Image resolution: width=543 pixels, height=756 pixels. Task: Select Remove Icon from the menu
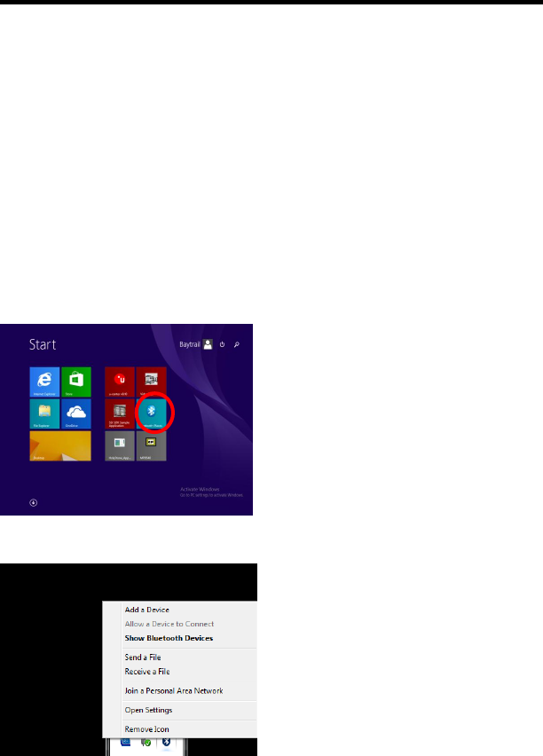click(146, 729)
